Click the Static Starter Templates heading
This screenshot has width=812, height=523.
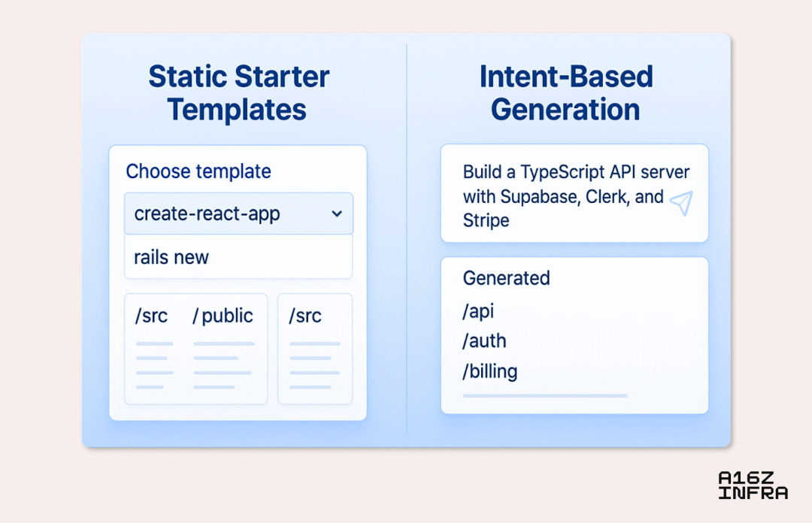coord(238,93)
